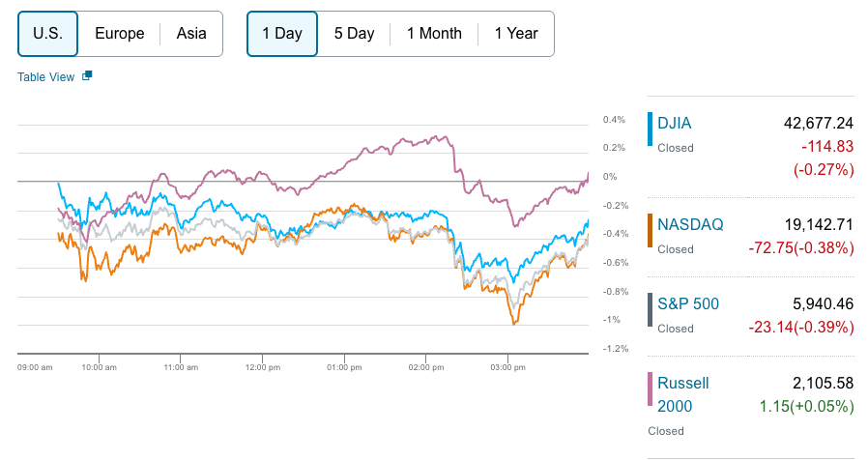This screenshot has width=868, height=460.
Task: Click the 12:00 pm time axis label
Action: point(262,367)
